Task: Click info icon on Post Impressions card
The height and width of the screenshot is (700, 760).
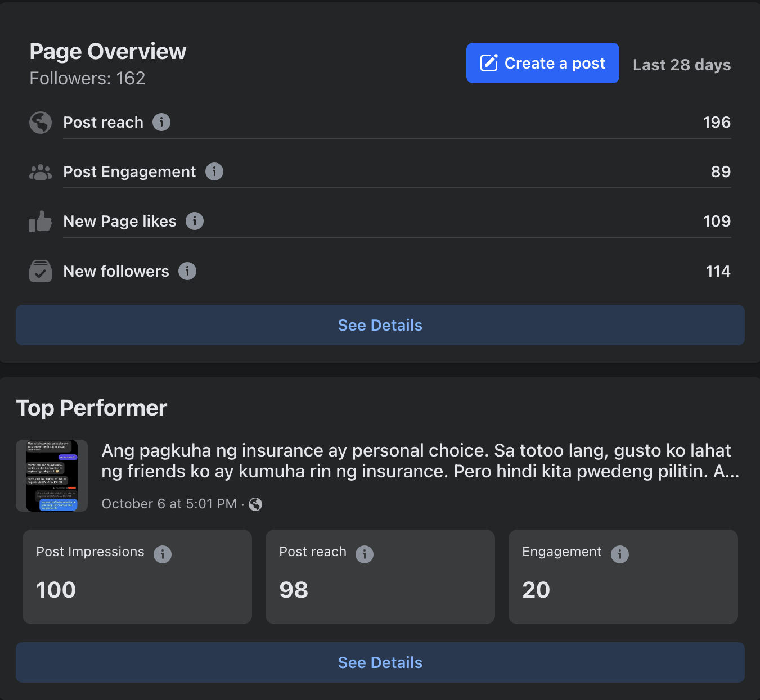Action: [x=163, y=554]
